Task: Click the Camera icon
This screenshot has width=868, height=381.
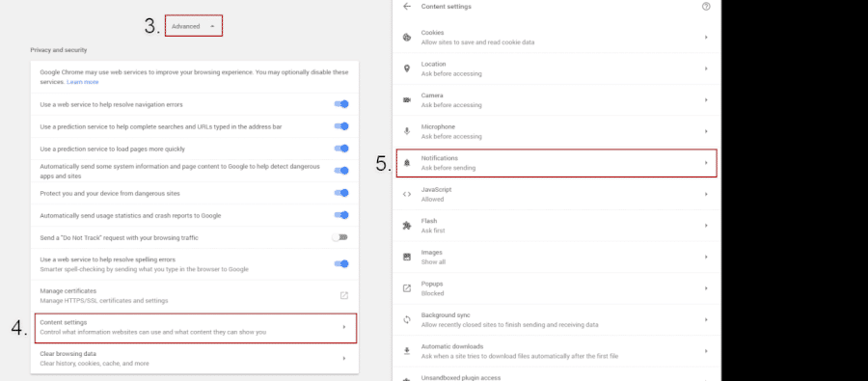Action: pos(407,100)
